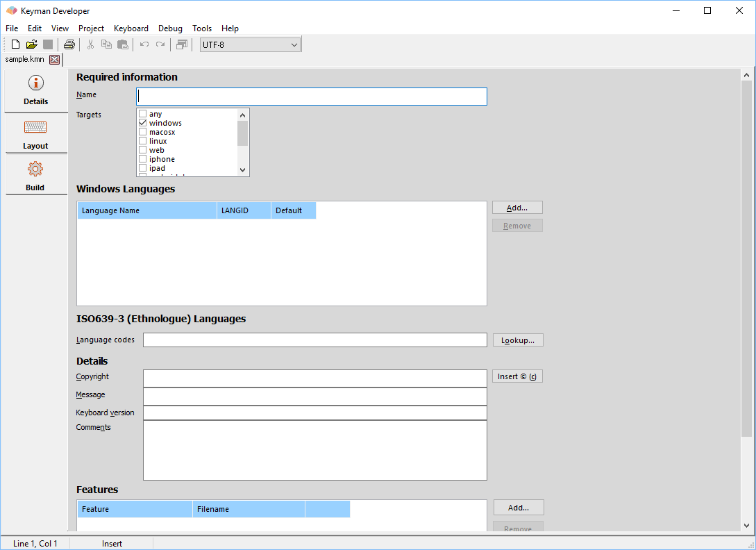Uncheck the windows target
The image size is (756, 550).
[x=143, y=123]
